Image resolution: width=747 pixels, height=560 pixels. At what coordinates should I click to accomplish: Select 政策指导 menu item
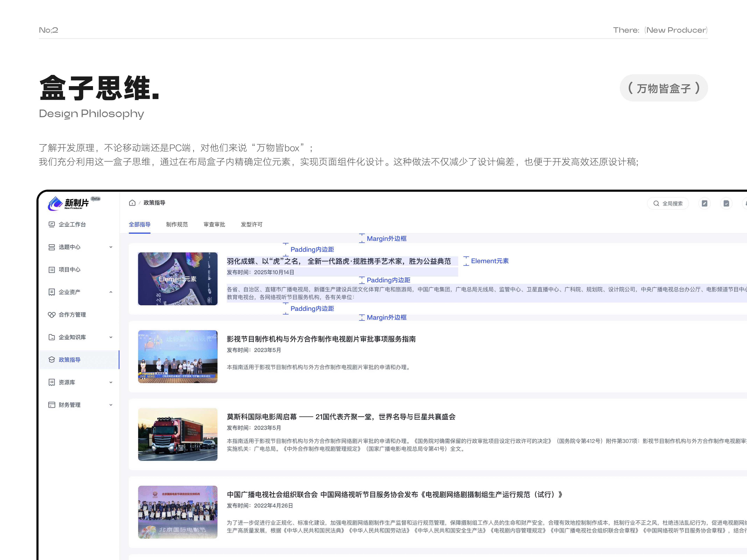[x=79, y=360]
